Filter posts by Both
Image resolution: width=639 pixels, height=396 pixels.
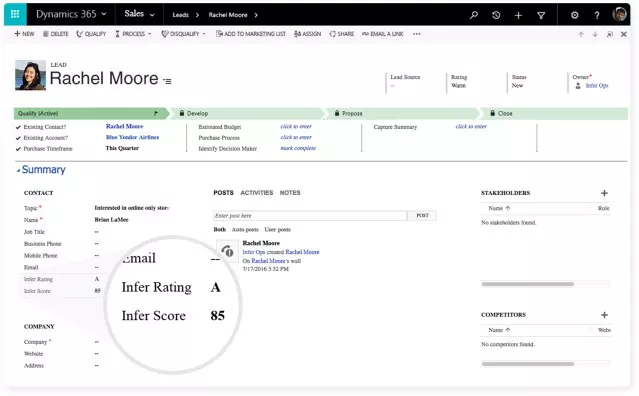click(220, 230)
